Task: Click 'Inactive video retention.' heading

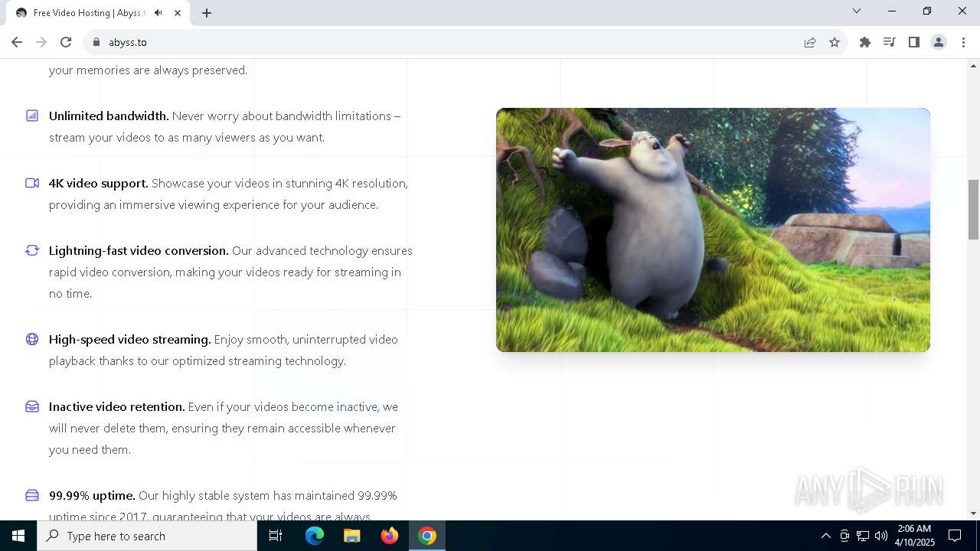Action: click(x=117, y=406)
